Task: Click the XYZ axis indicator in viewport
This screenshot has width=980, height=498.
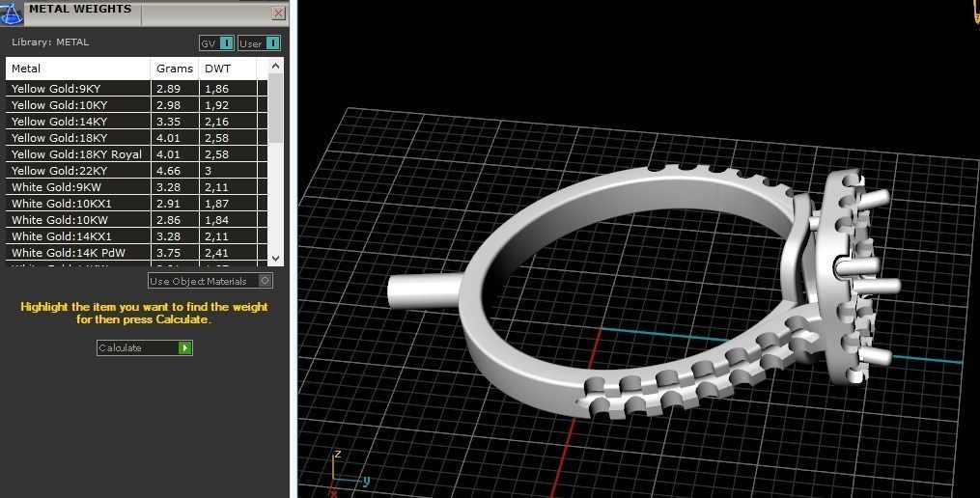Action: (349, 474)
